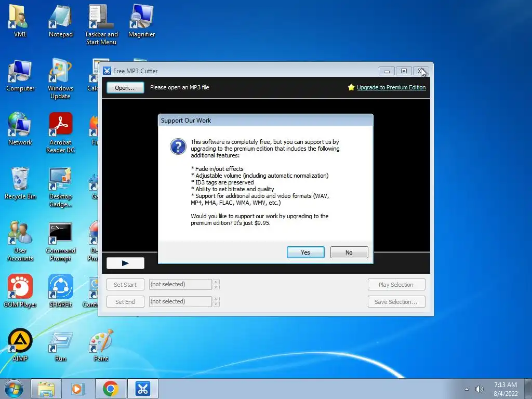Click the yellow star premium icon

click(x=351, y=87)
